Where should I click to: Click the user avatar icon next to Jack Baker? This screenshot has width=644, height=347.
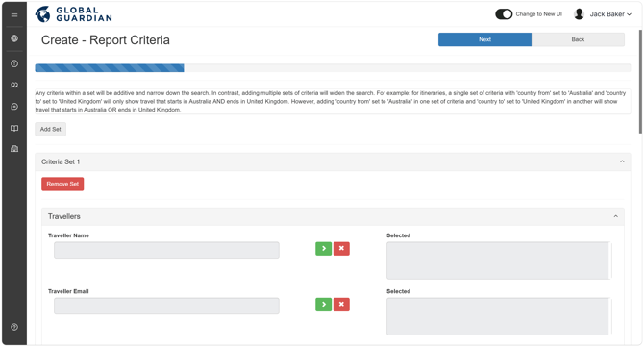click(579, 14)
